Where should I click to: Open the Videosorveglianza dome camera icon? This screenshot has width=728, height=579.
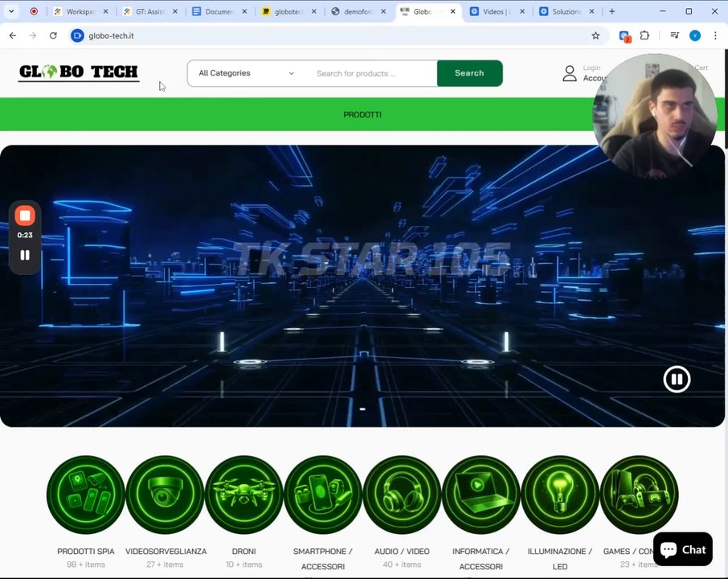(x=165, y=495)
